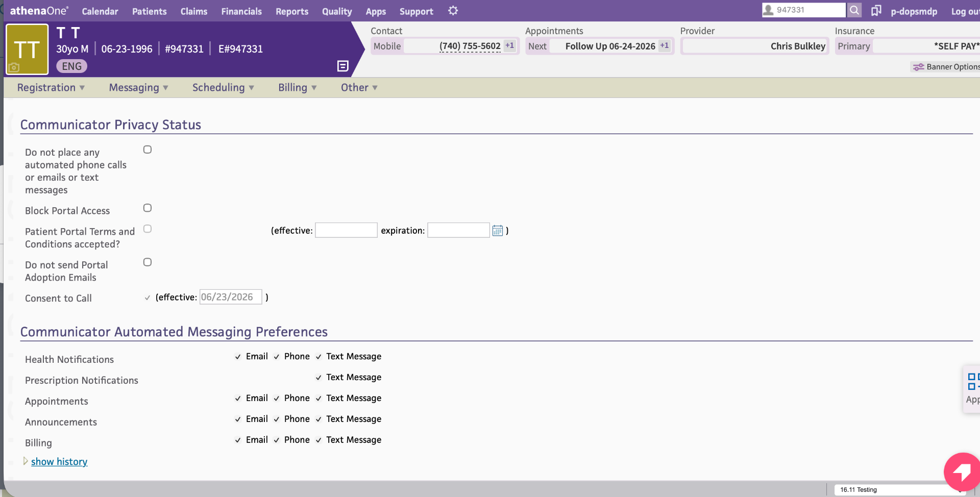Open the patient notes icon in banner

343,66
